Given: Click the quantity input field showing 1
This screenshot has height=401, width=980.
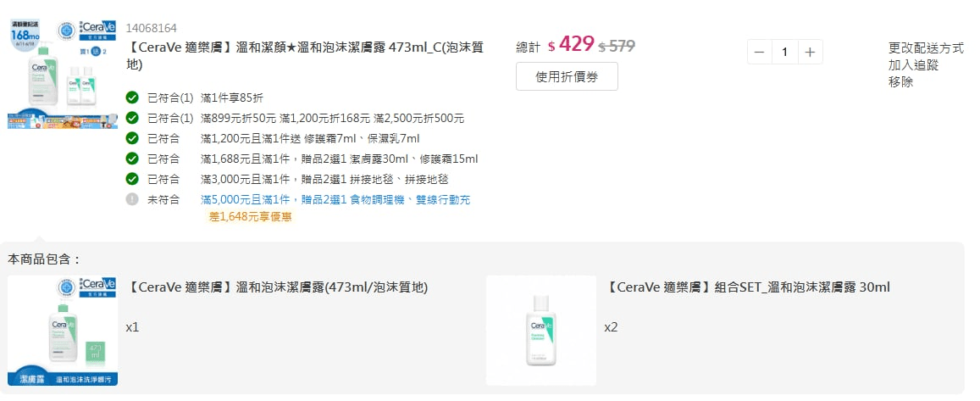Looking at the screenshot, I should [785, 52].
